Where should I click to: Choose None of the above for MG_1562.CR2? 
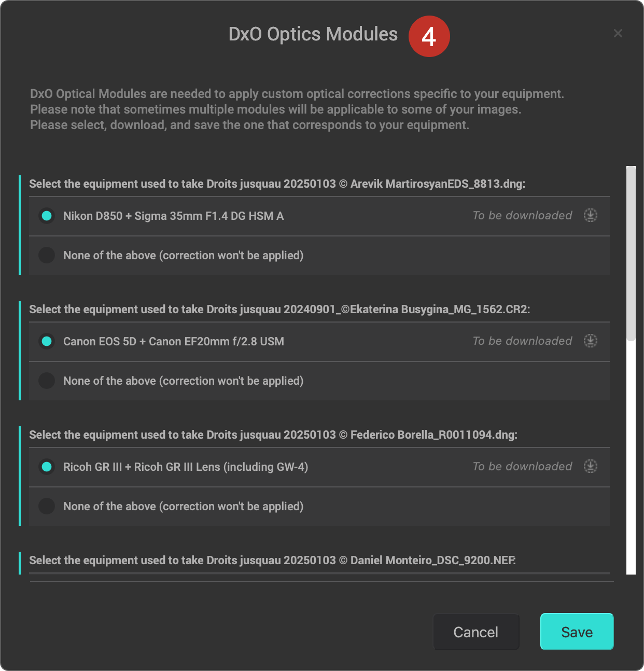(x=47, y=381)
